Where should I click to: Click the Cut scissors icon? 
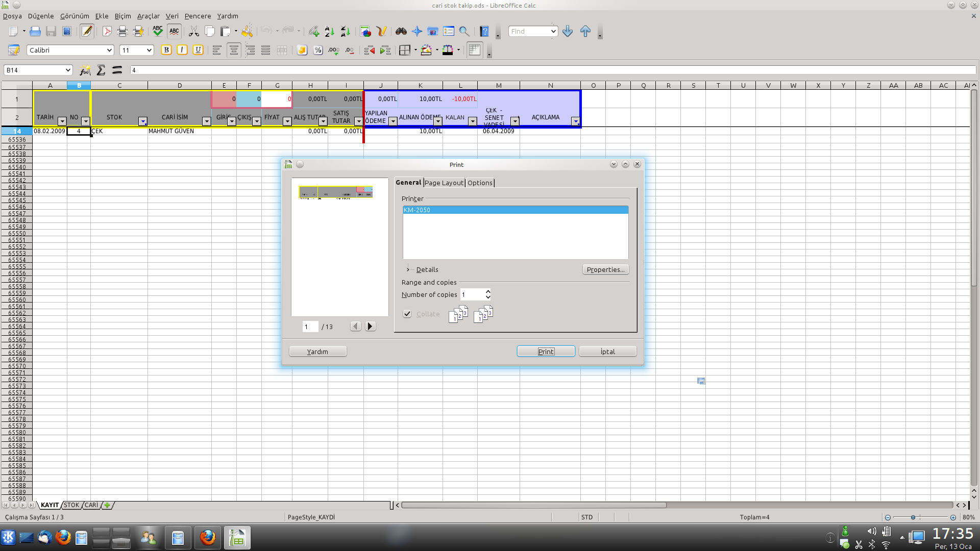click(194, 32)
